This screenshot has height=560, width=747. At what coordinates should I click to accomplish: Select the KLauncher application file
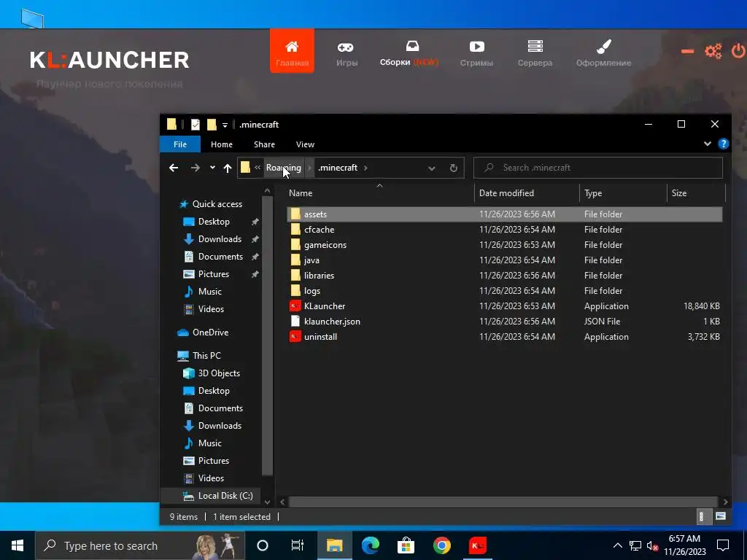pos(505,306)
